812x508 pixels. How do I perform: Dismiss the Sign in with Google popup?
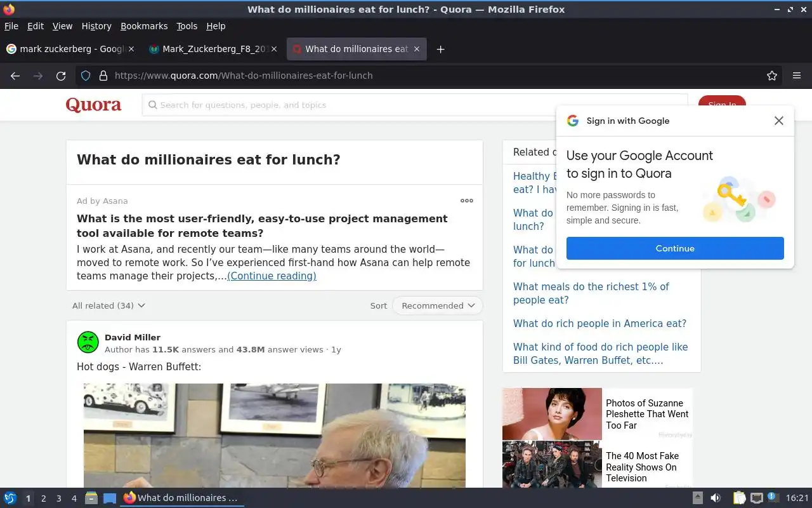[x=779, y=121]
